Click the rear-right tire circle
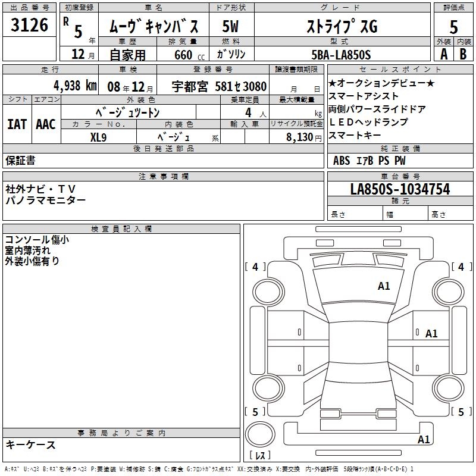 [x=449, y=389]
